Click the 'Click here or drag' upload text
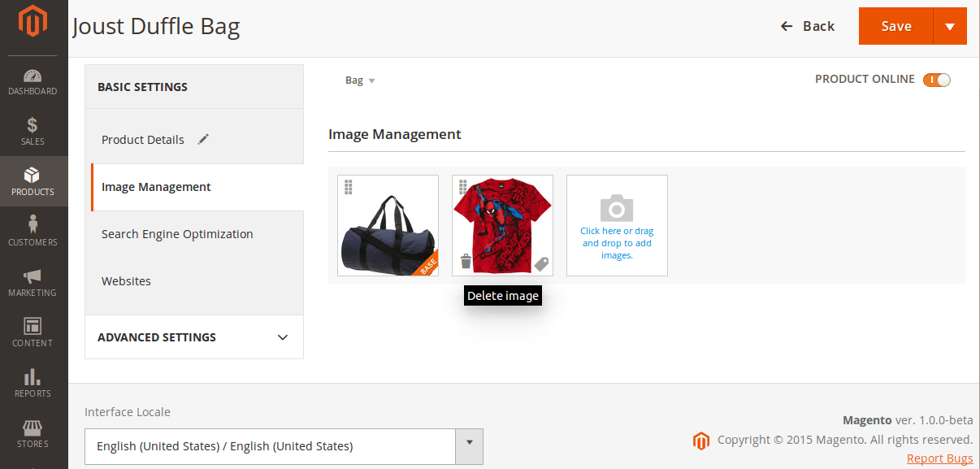This screenshot has width=980, height=469. (617, 243)
